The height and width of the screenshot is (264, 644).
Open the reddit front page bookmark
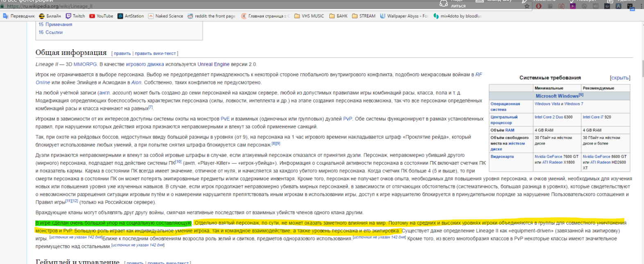point(211,16)
